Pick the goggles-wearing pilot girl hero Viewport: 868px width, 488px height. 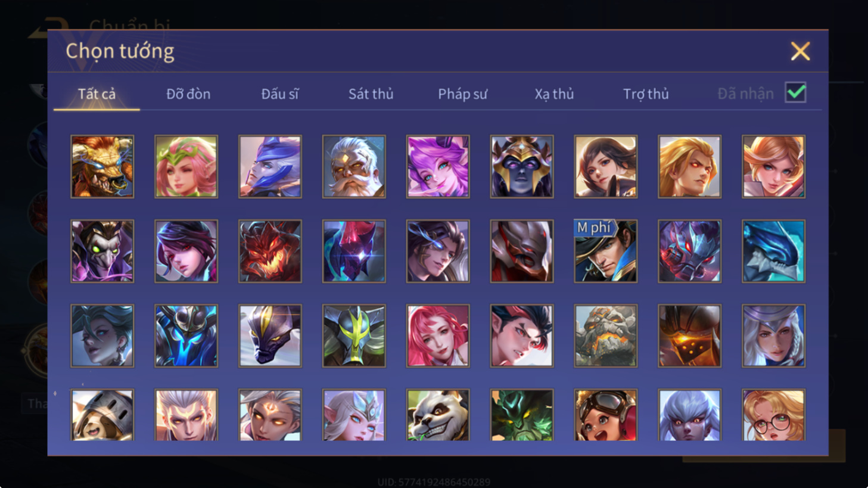605,415
